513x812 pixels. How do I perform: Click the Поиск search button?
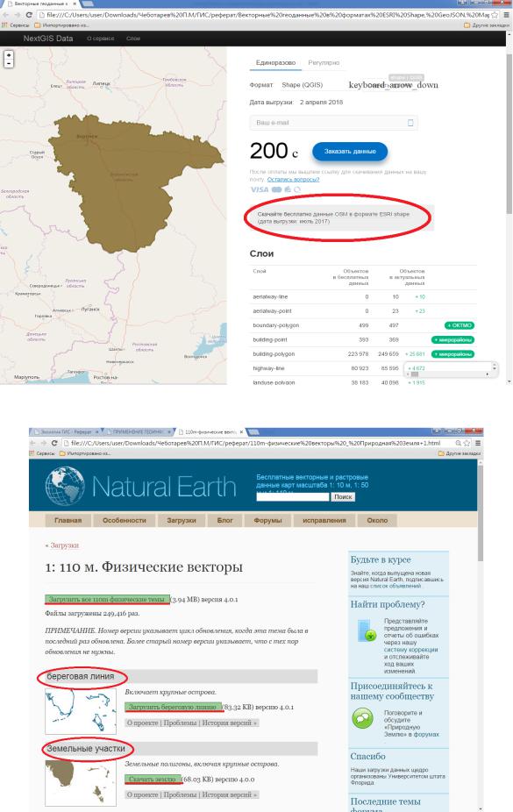tap(343, 497)
